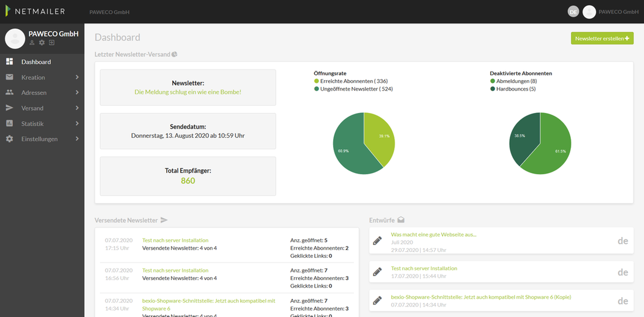Open draft 'Test nach server Installation'
The height and width of the screenshot is (317, 644).
point(424,268)
